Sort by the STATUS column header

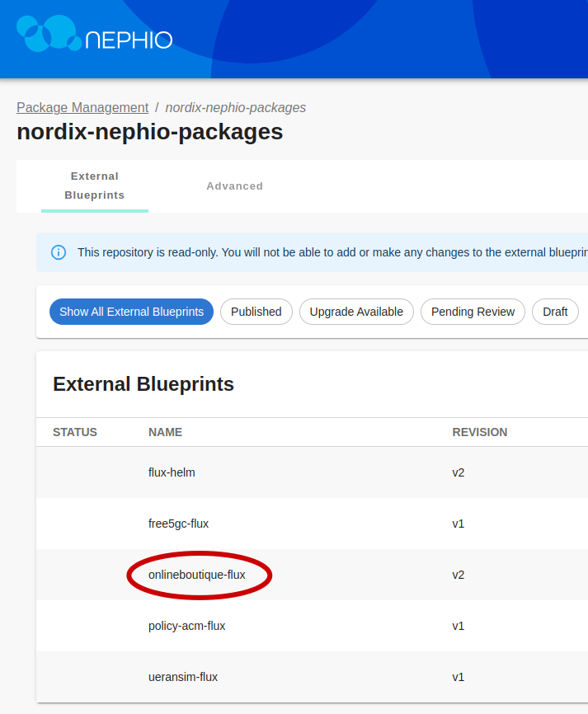[75, 432]
